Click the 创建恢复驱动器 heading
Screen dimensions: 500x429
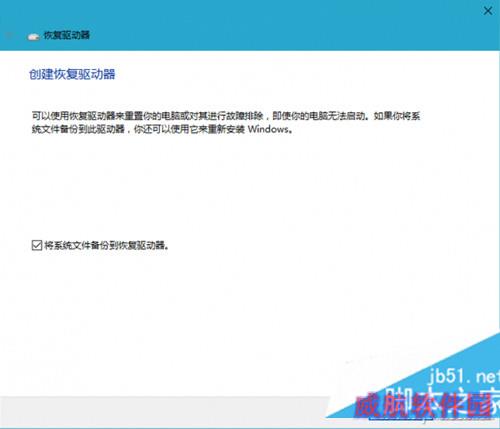(x=72, y=74)
